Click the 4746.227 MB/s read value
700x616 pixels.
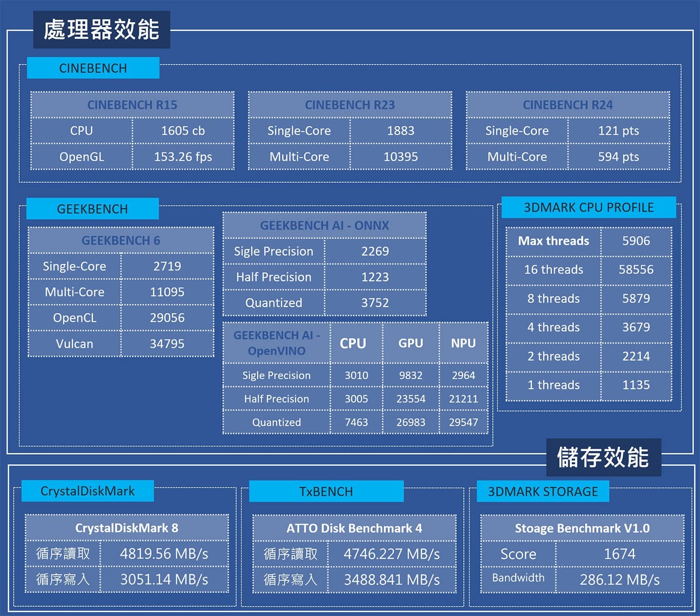(391, 554)
